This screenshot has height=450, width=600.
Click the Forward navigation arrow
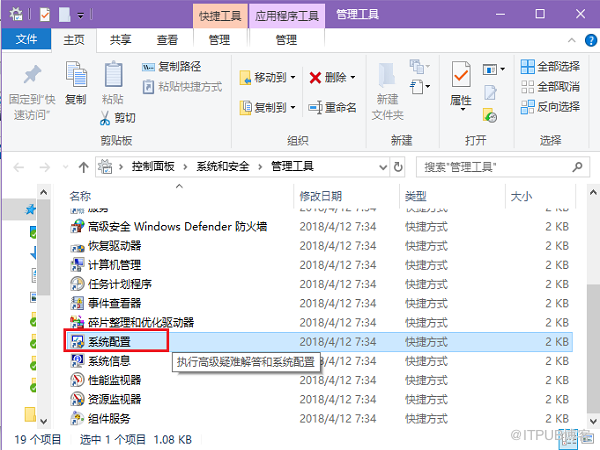pos(45,167)
